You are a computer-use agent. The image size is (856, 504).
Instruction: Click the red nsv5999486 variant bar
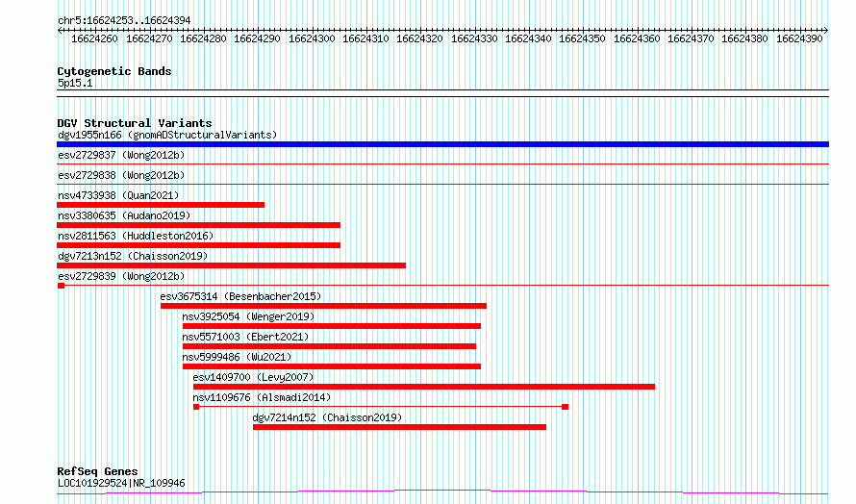tap(332, 366)
